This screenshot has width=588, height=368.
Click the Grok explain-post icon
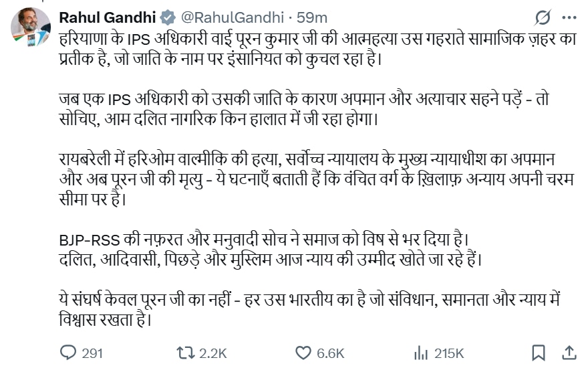click(x=543, y=17)
